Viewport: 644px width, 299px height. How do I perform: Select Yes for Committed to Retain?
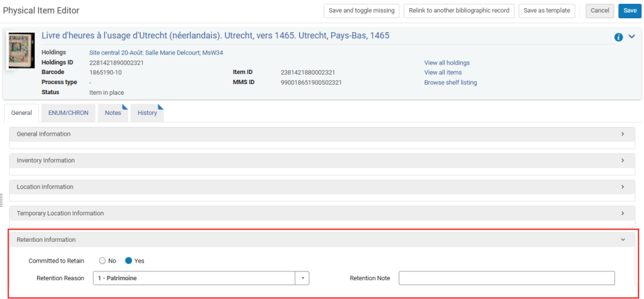129,261
